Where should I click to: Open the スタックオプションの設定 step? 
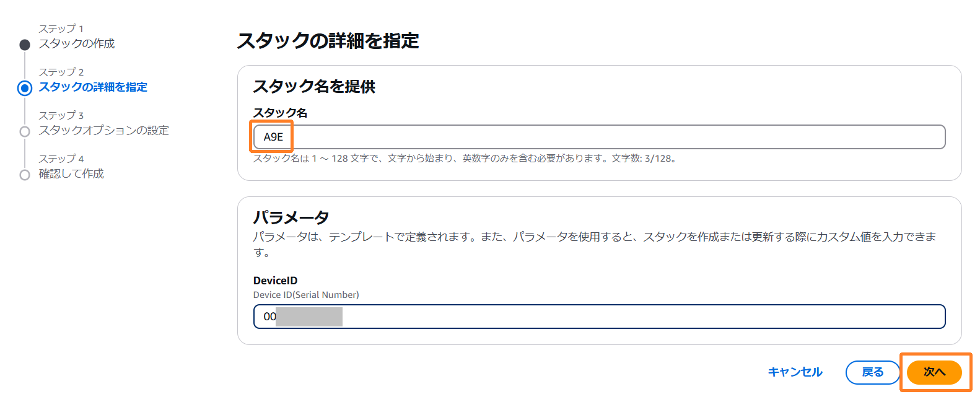pos(103,131)
